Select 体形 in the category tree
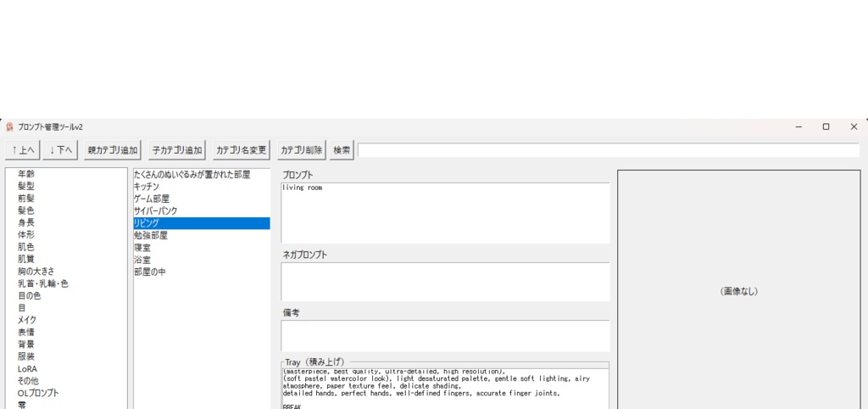868x409 pixels. pos(26,235)
